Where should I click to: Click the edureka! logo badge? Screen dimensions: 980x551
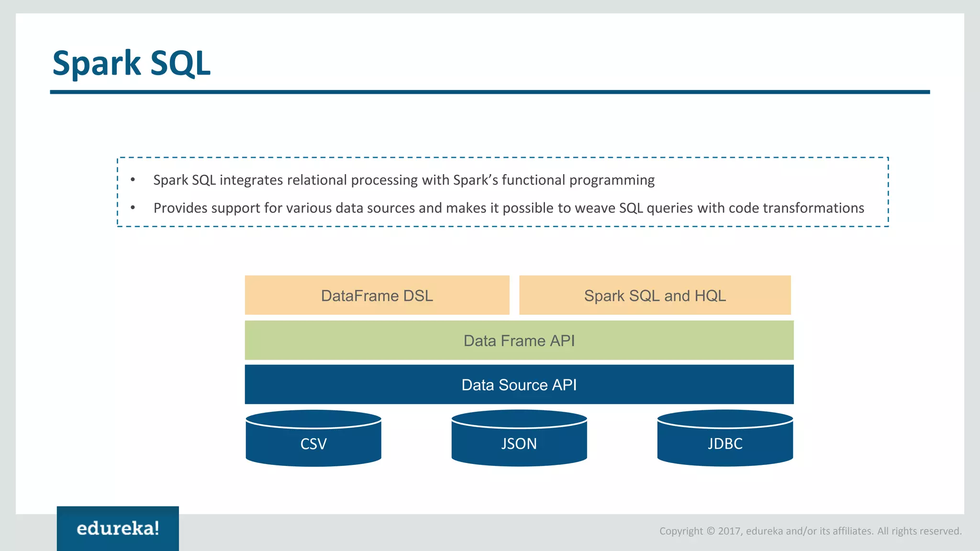pos(118,528)
